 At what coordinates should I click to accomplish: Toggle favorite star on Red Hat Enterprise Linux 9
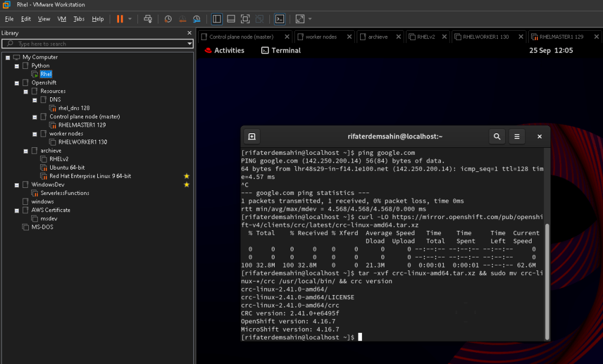point(186,176)
